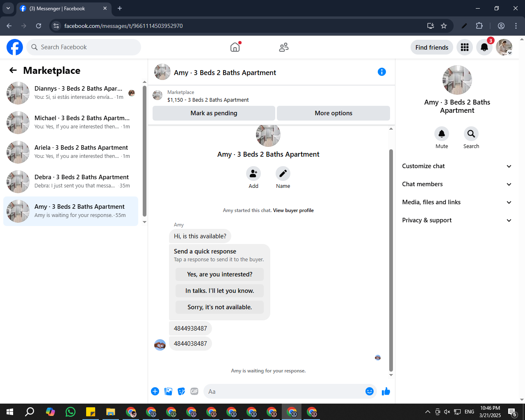Send 'In talks. I'll let you know.' response
525x420 pixels.
(219, 291)
